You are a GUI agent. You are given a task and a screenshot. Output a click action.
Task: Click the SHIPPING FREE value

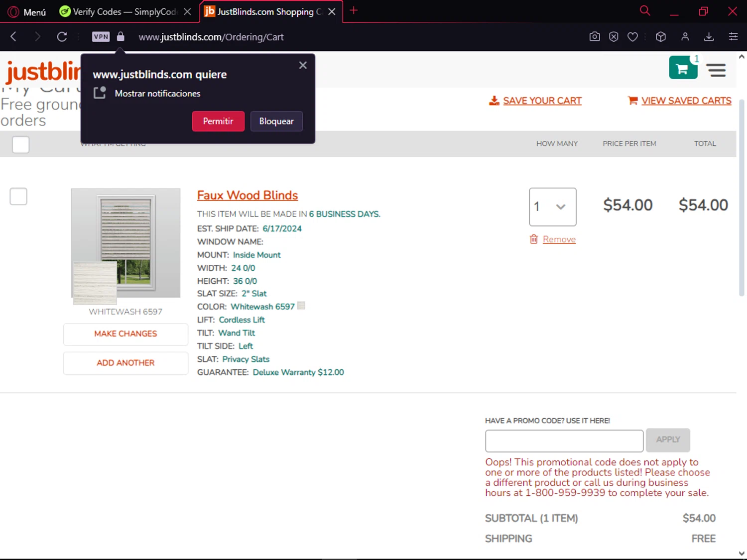click(703, 539)
